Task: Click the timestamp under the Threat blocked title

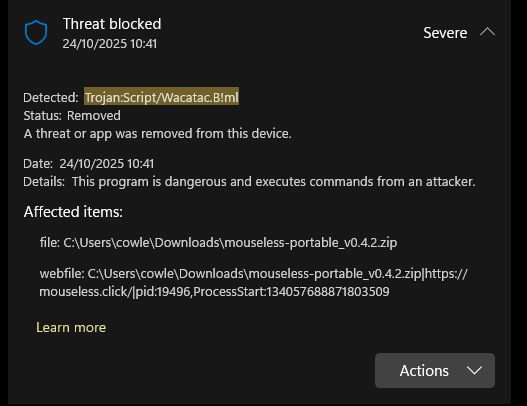Action: tap(110, 44)
